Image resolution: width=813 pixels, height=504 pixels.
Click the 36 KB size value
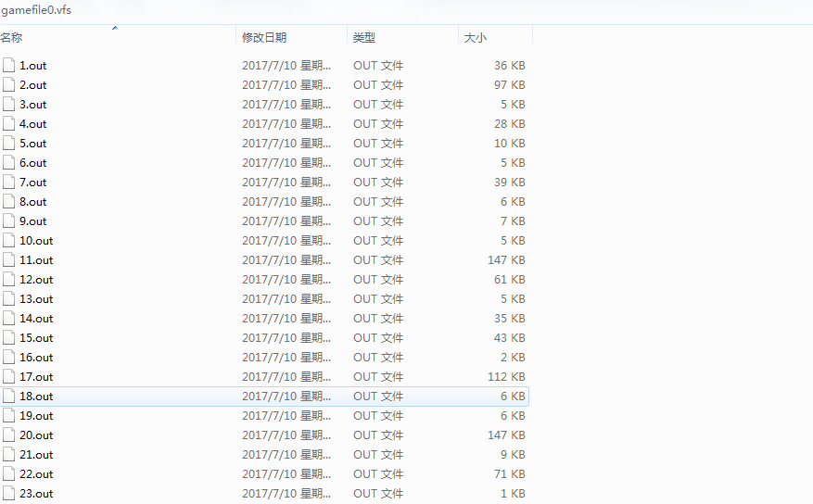pos(510,66)
